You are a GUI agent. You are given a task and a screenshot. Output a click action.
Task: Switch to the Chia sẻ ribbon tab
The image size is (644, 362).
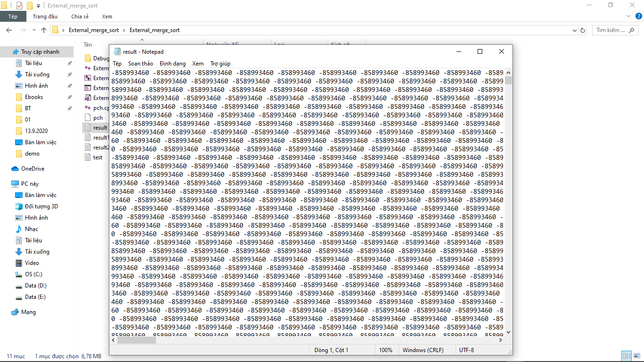pyautogui.click(x=80, y=16)
